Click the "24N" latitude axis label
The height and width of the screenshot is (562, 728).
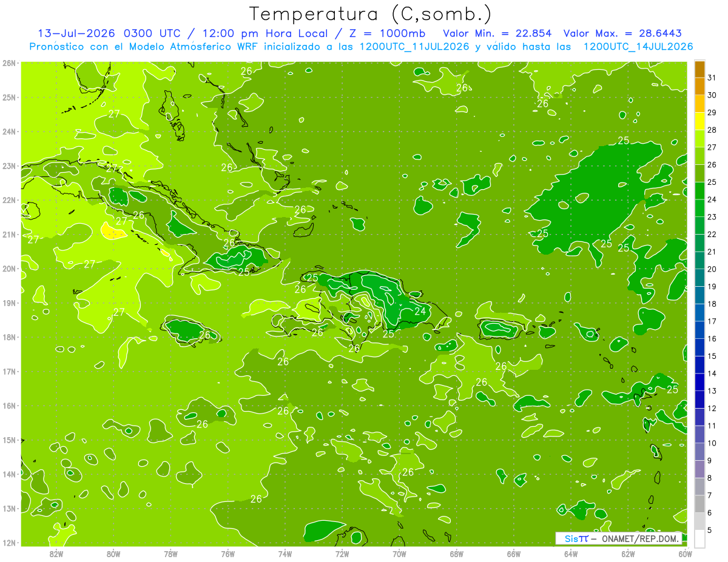tap(9, 132)
